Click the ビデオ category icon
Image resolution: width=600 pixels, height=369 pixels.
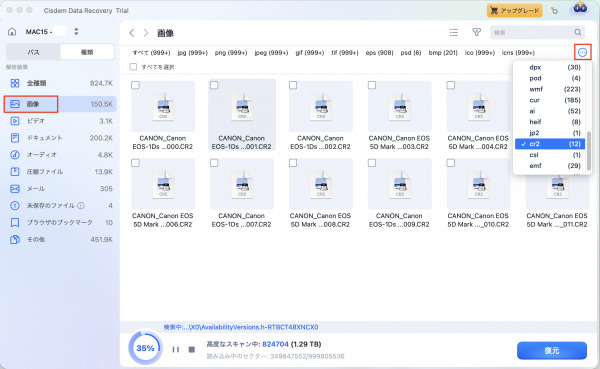15,121
